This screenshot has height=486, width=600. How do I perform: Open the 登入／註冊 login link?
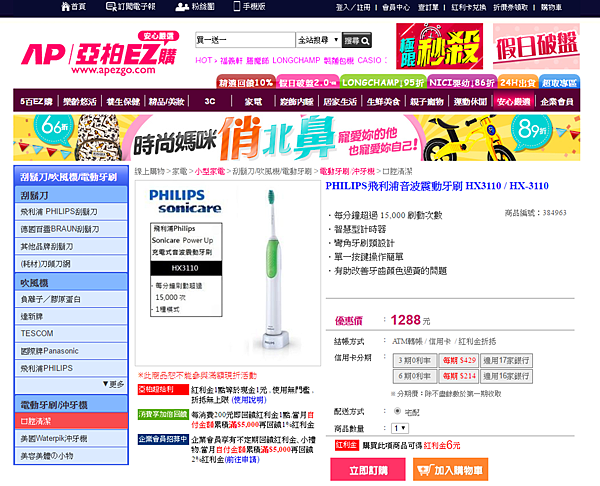pos(353,7)
